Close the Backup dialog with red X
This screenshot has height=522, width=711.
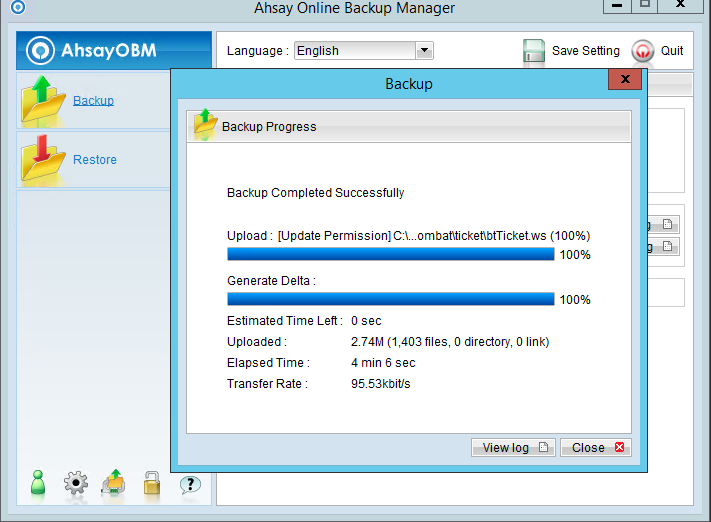tap(625, 79)
